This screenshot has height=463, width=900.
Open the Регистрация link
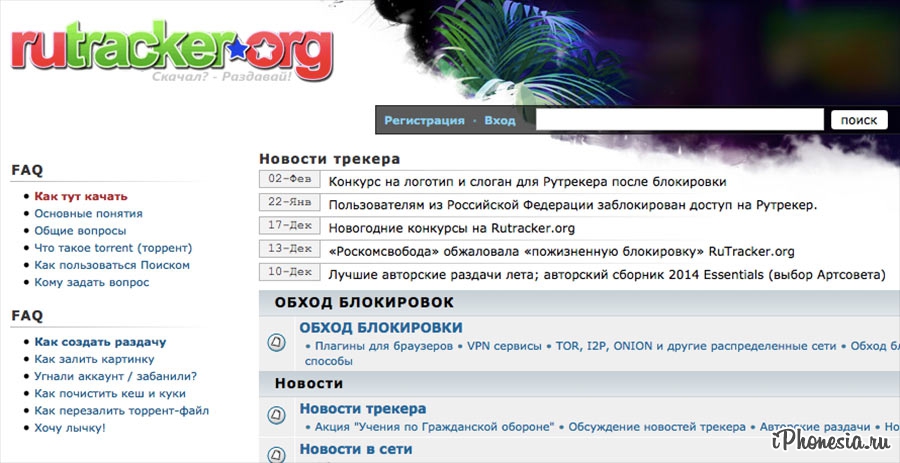coord(424,121)
